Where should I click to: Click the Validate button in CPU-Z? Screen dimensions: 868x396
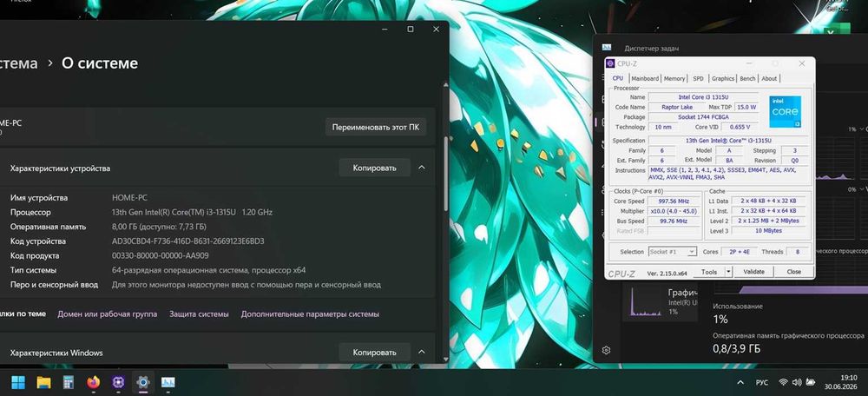pos(753,272)
